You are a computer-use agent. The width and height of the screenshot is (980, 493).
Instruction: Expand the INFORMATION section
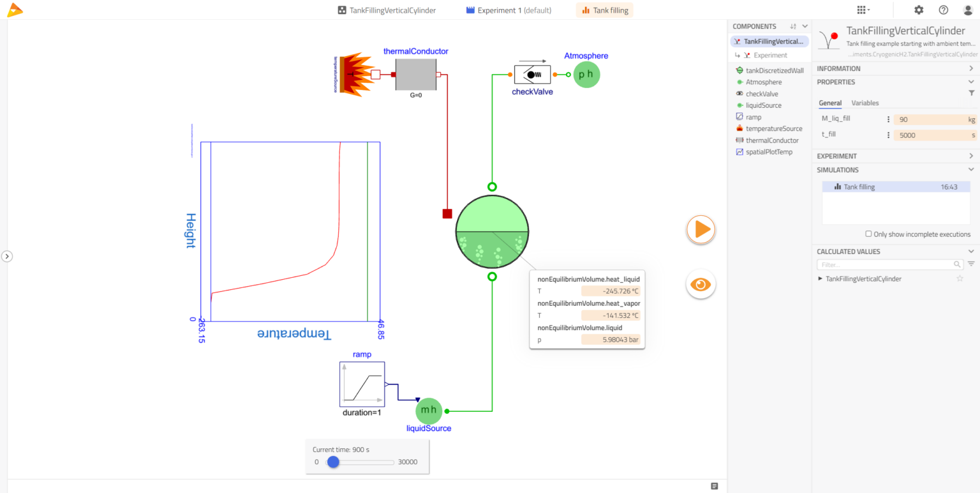(971, 68)
